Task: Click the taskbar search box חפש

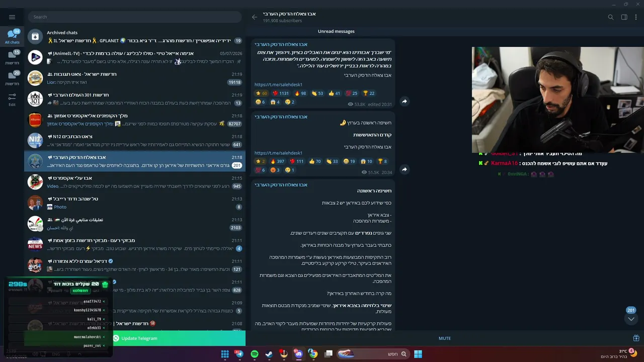Action: coord(372,354)
